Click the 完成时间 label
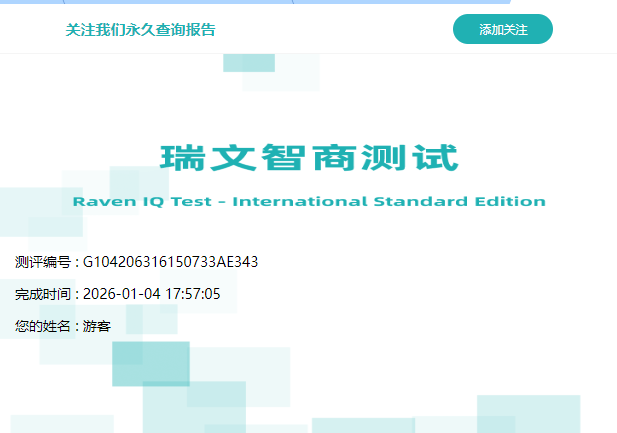 click(x=43, y=294)
